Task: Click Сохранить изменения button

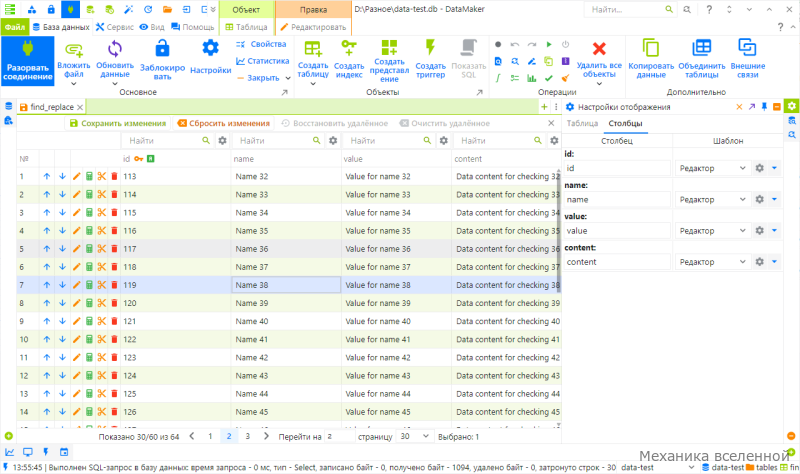Action: pos(118,123)
